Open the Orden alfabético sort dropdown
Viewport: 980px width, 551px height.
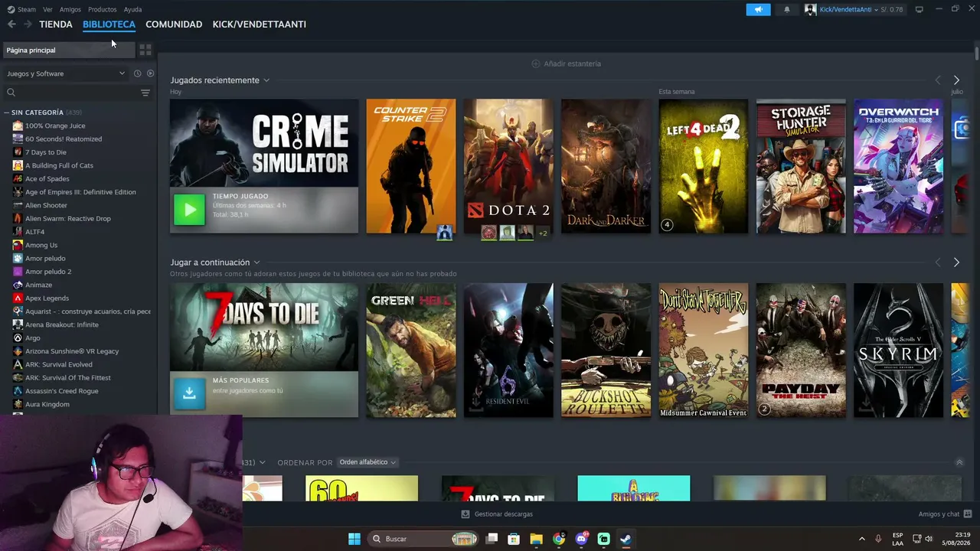point(368,462)
